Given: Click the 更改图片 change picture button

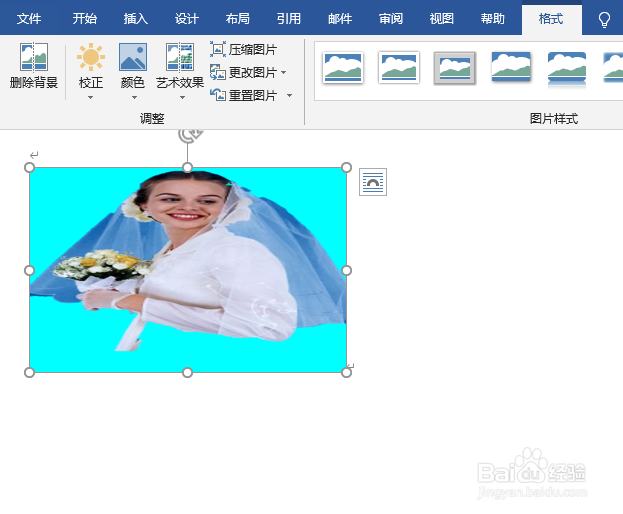Looking at the screenshot, I should point(244,73).
